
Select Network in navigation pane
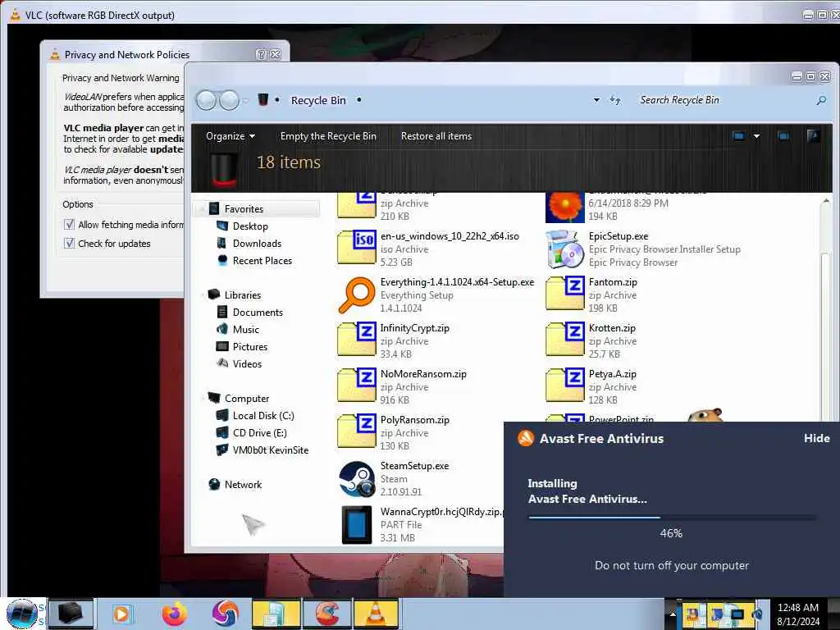coord(243,484)
